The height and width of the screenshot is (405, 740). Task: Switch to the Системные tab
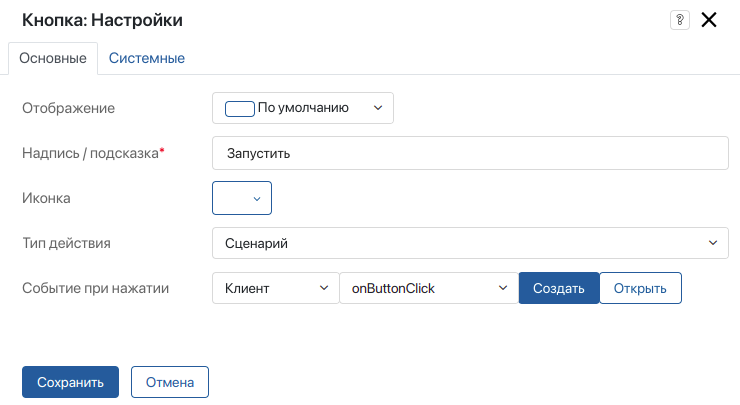(147, 58)
